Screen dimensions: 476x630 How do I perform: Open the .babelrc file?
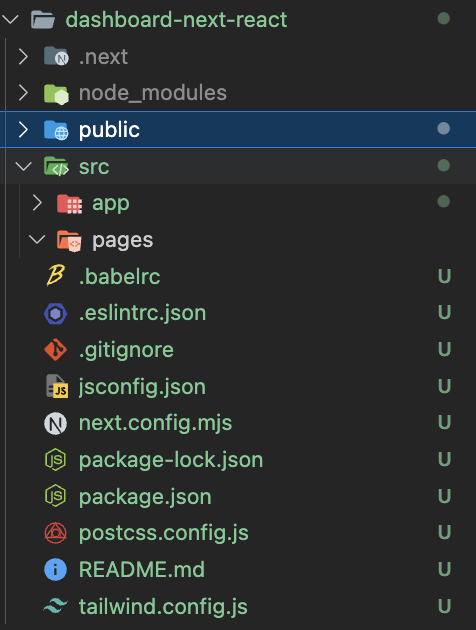[120, 276]
